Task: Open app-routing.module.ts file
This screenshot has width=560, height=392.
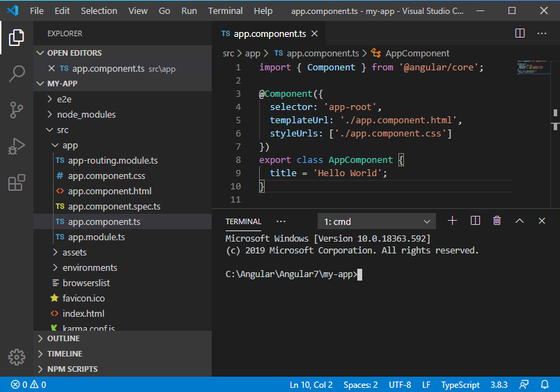Action: [123, 160]
